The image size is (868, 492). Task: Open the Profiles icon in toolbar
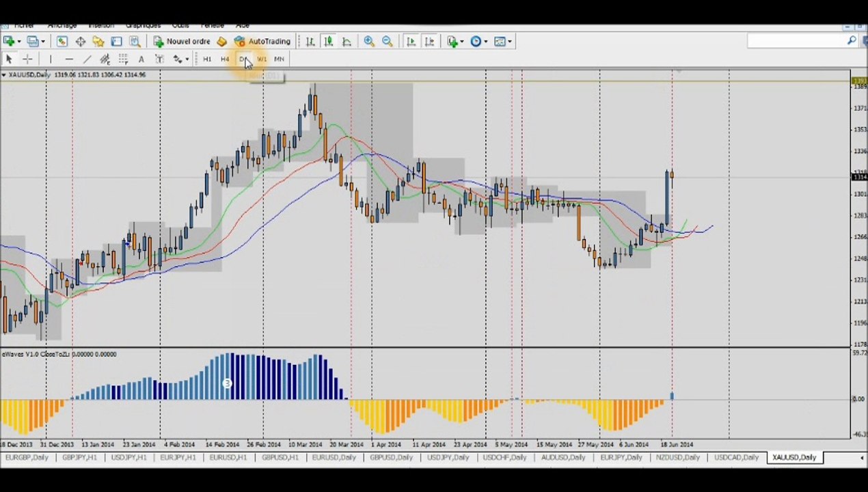[31, 42]
